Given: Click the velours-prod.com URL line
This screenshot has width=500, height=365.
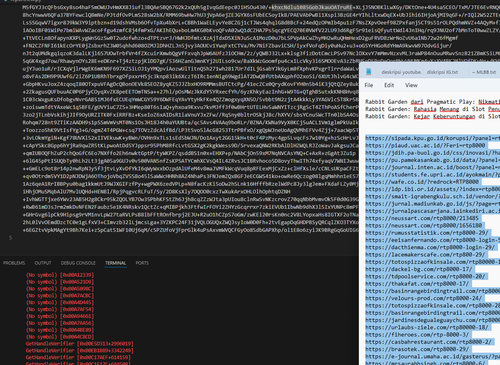Looking at the screenshot, I should pos(423,298).
